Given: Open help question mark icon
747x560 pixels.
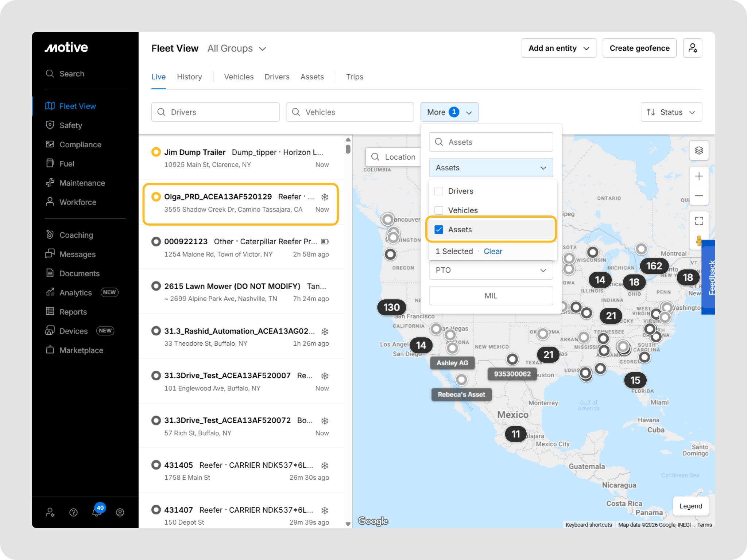Looking at the screenshot, I should pyautogui.click(x=73, y=513).
